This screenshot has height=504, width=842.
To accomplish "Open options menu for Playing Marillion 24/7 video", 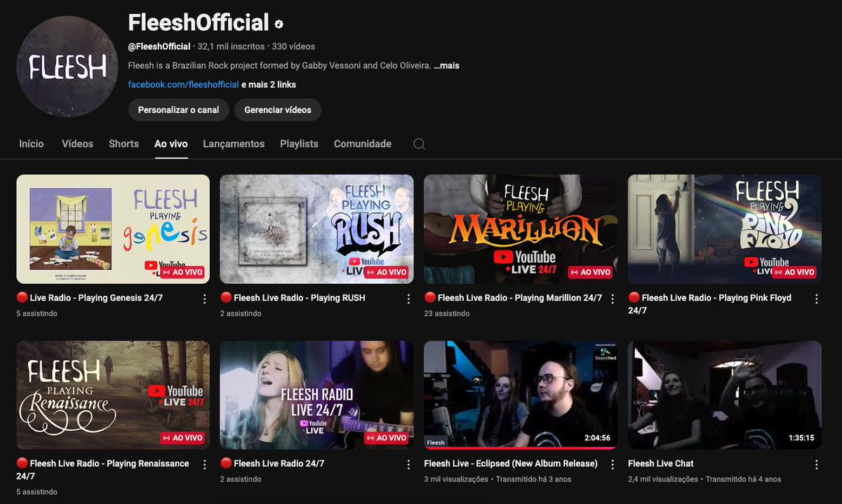I will pos(613,299).
